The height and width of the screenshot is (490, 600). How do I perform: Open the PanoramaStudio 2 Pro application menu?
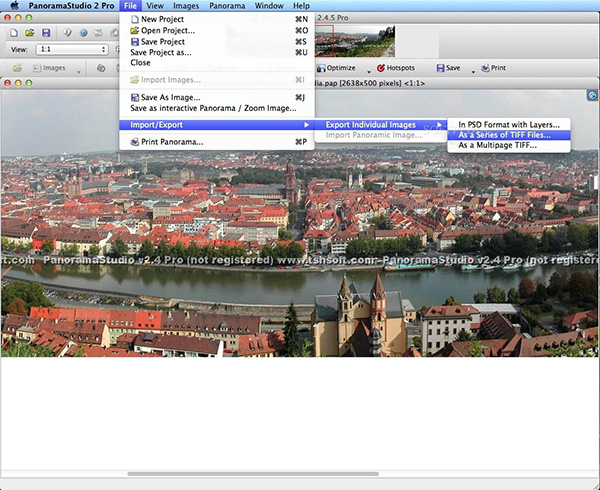[x=72, y=6]
